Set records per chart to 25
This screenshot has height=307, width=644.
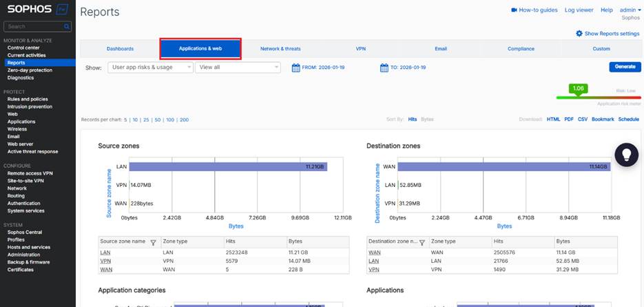[146, 120]
